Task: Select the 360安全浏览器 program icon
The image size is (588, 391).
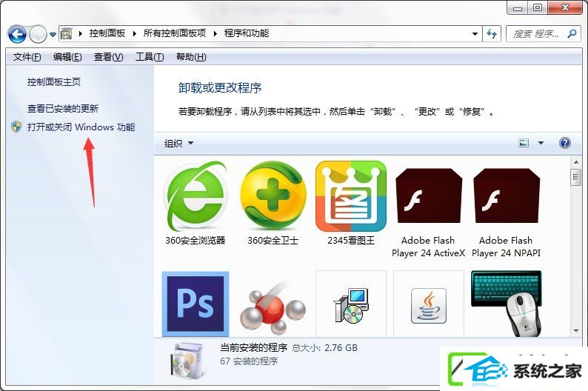Action: point(196,197)
